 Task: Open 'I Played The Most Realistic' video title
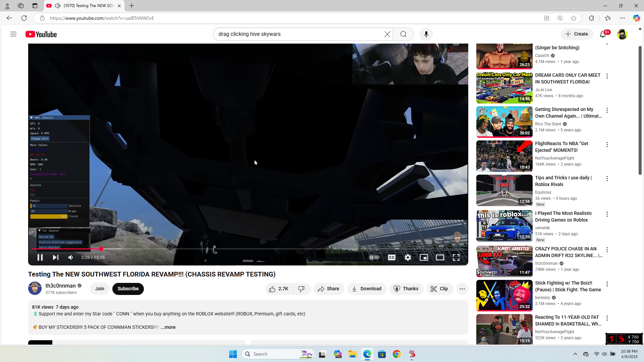click(563, 217)
